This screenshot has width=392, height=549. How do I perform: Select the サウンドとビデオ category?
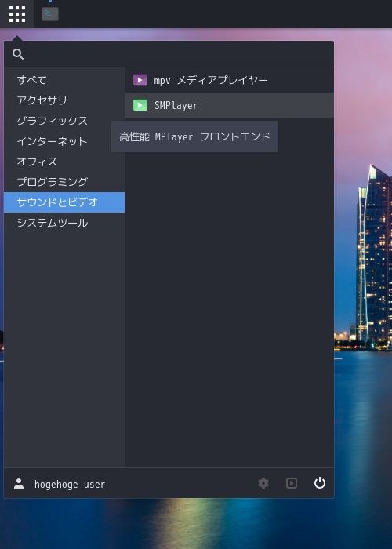[x=64, y=202]
